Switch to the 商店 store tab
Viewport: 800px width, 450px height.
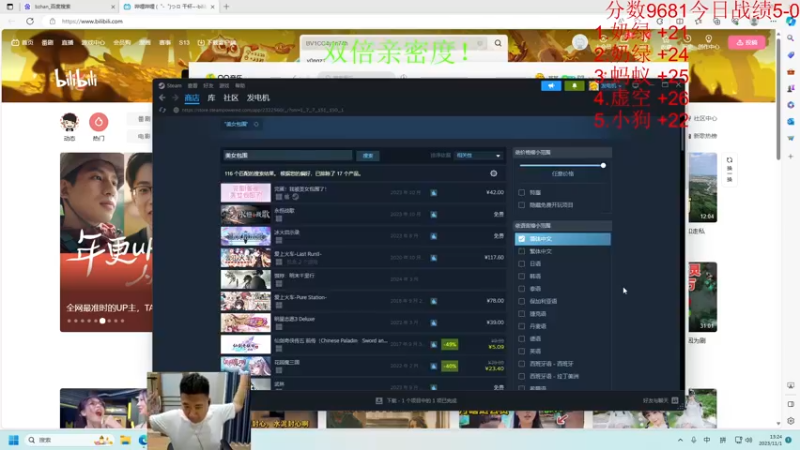click(x=192, y=97)
